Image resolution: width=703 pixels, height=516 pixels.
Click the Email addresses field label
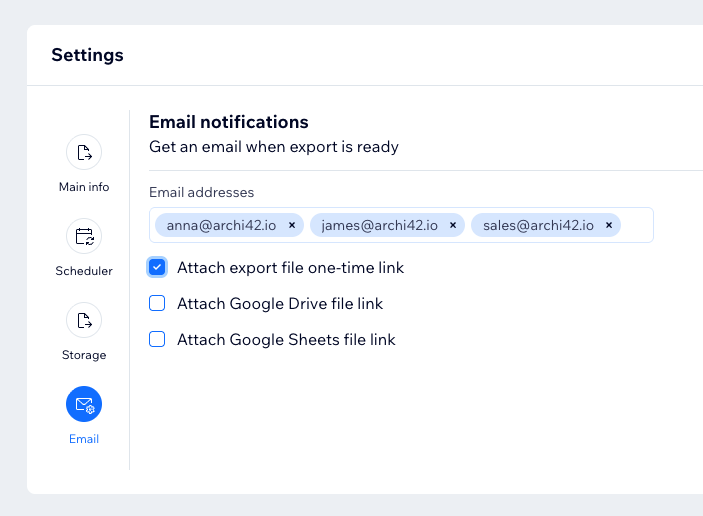(201, 192)
